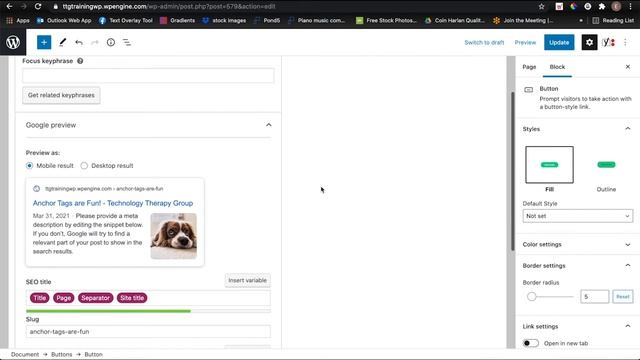The image size is (640, 360).
Task: Click Button in the breadcrumb
Action: 93,354
